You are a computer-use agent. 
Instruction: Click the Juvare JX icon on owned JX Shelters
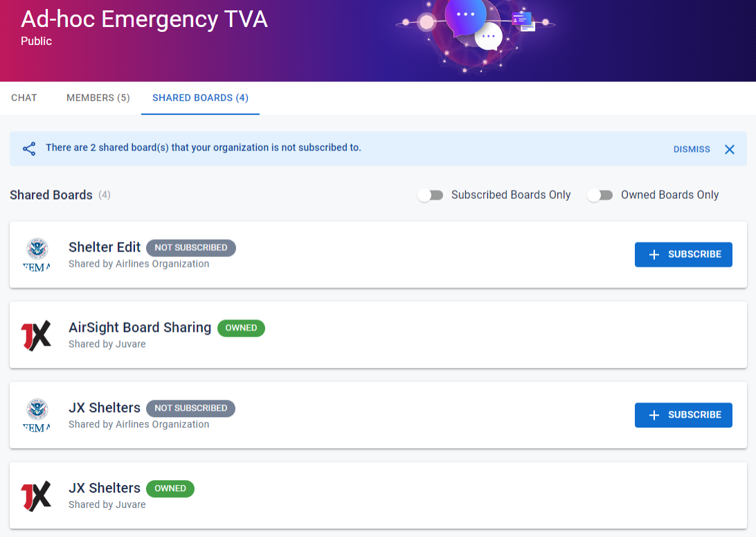[37, 495]
